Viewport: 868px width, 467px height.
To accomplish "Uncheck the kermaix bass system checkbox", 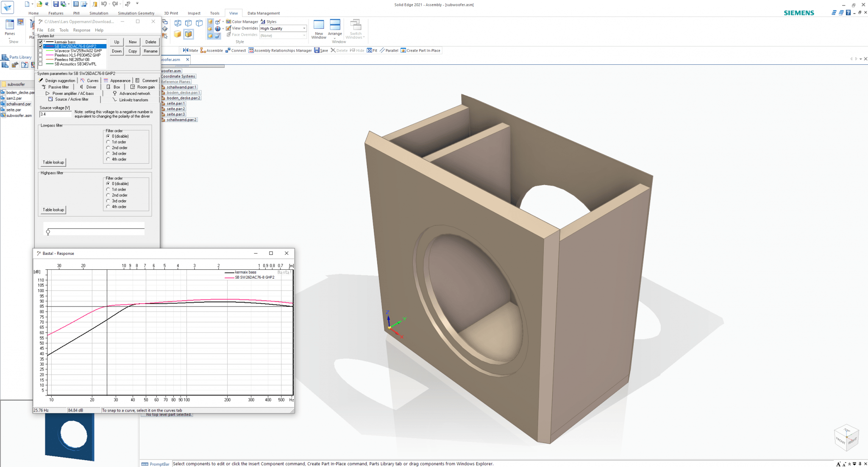I will 41,42.
